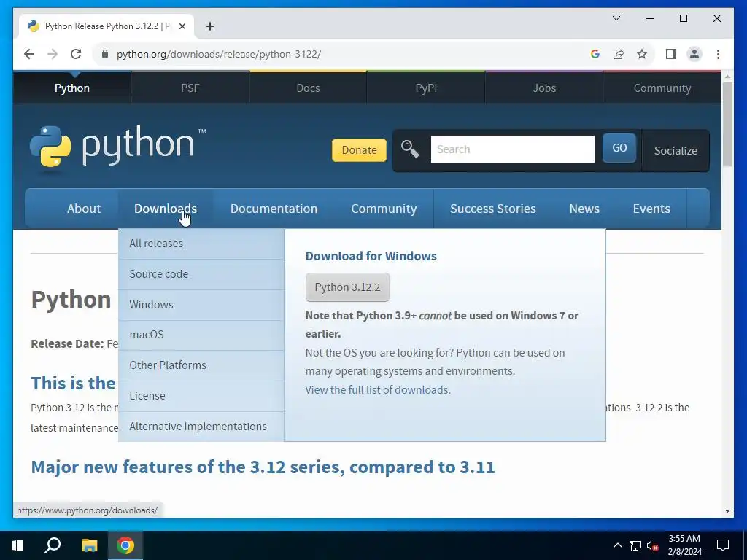
Task: Click the magnifying glass search icon
Action: tap(410, 149)
